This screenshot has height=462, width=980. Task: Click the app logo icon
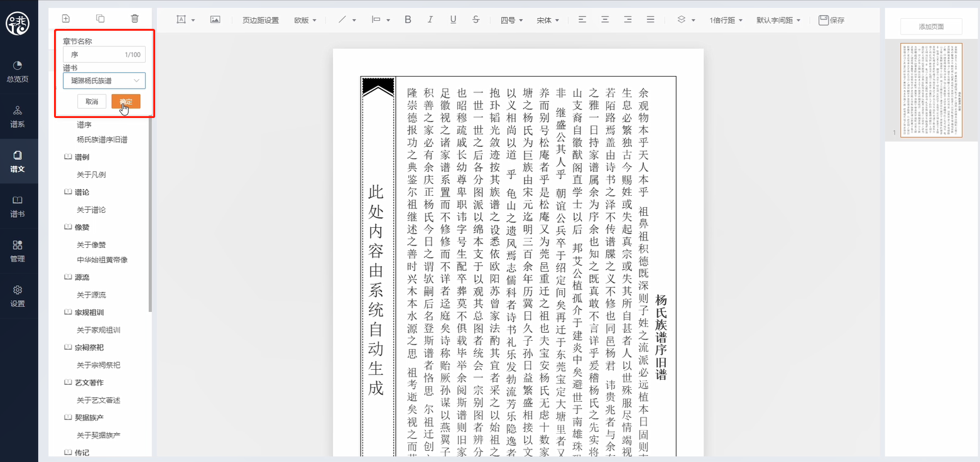pyautogui.click(x=17, y=24)
